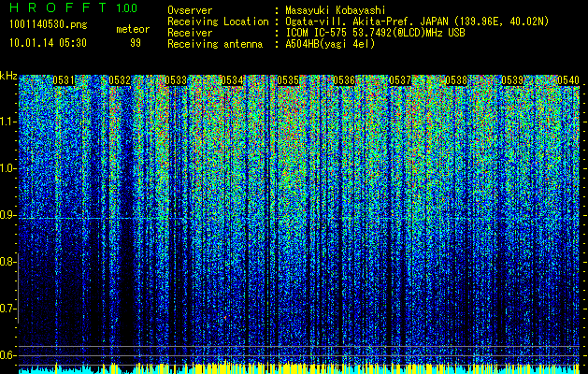
Task: Click the 0.9 kHz axis label
Action: 8,215
